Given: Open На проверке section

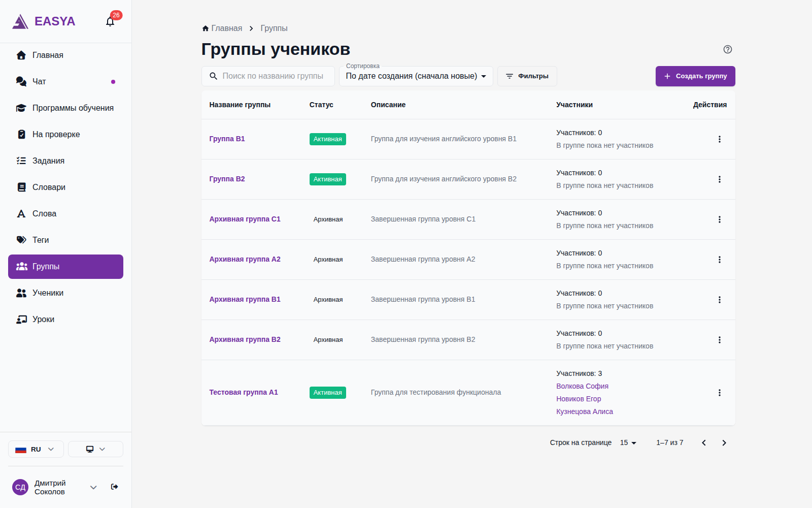Looking at the screenshot, I should 65,135.
